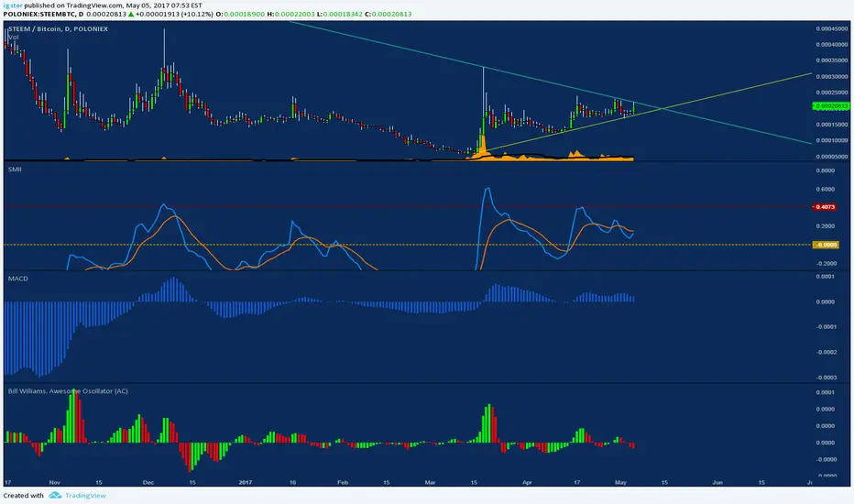Viewport: 854px width, 504px height.
Task: Click the yellow -0.0009 level tag
Action: point(826,245)
